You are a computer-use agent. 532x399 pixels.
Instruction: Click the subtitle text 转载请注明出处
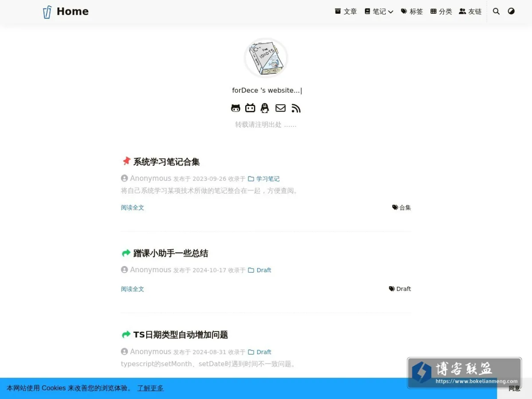pyautogui.click(x=266, y=125)
